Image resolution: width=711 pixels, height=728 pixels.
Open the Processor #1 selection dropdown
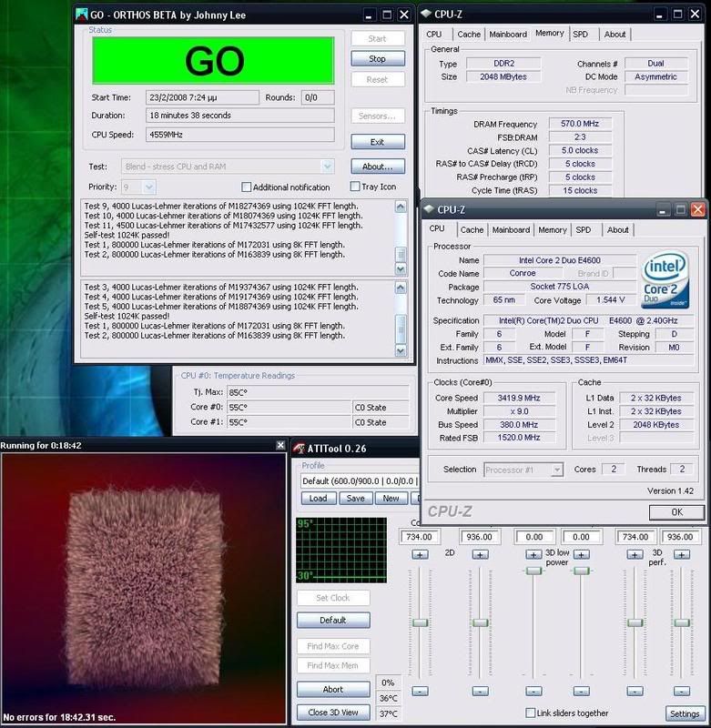(557, 470)
